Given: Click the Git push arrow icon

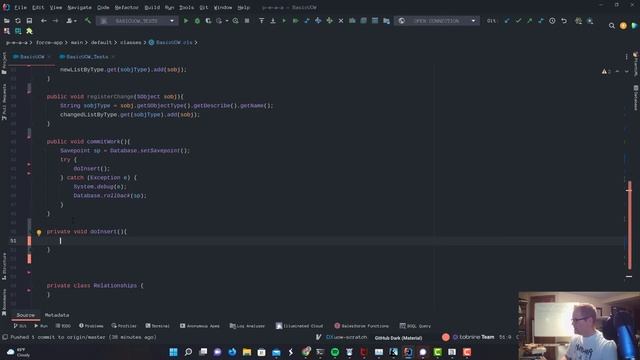Looking at the screenshot, I should coord(530,20).
